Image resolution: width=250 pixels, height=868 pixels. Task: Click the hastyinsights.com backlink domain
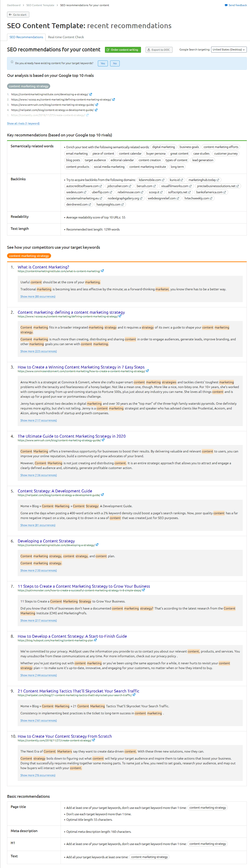pos(108,205)
